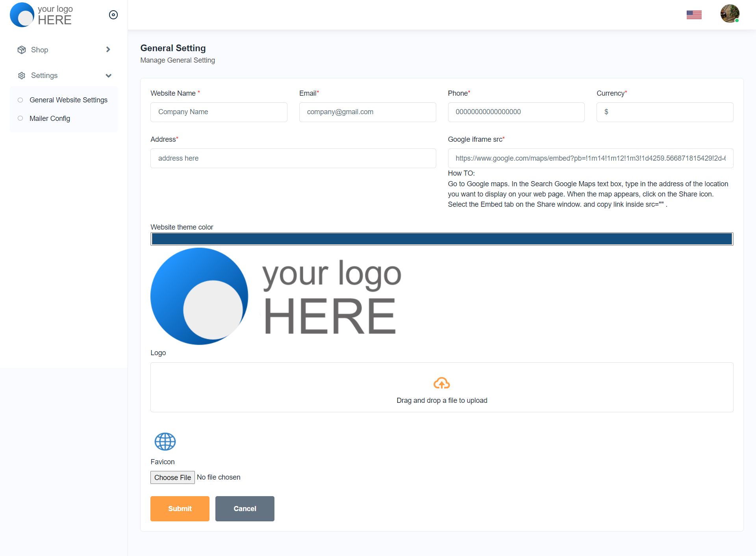756x556 pixels.
Task: Open the US flag language selector
Action: click(x=694, y=15)
